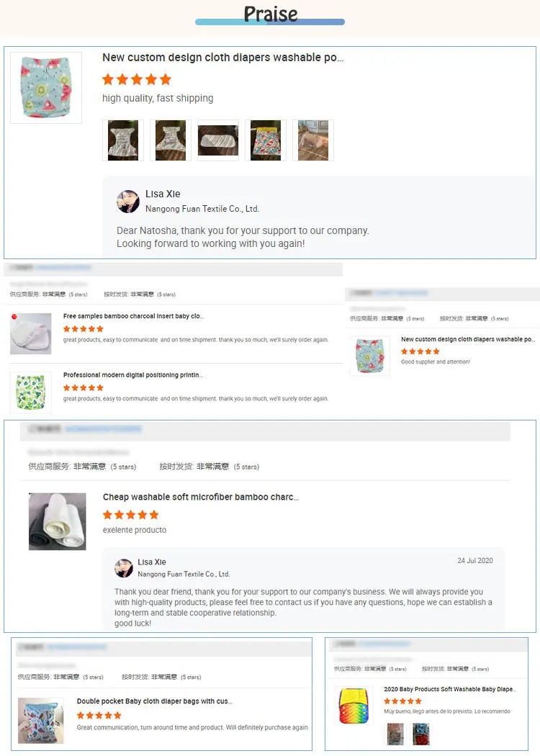Image resolution: width=540 pixels, height=756 pixels.
Task: View review photo of white insert pad
Action: pos(218,140)
